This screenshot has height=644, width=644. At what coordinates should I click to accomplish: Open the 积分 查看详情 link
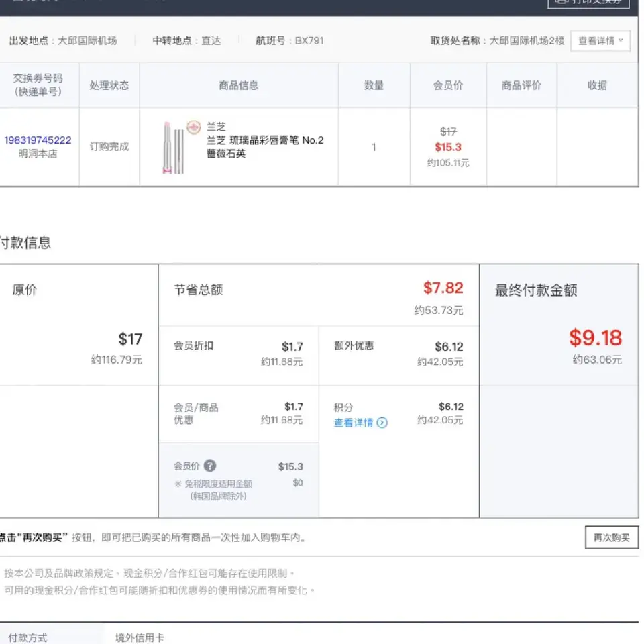click(354, 423)
